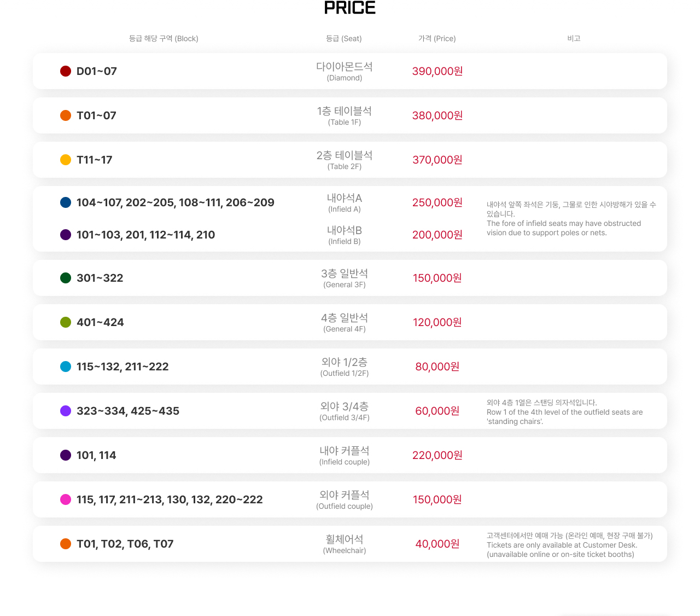Select the olive green dot beside 401~424
700x616 pixels.
point(66,322)
